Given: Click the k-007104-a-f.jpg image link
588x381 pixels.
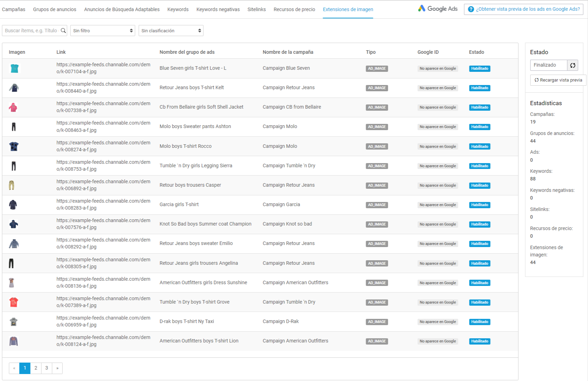Looking at the screenshot, I should [103, 68].
